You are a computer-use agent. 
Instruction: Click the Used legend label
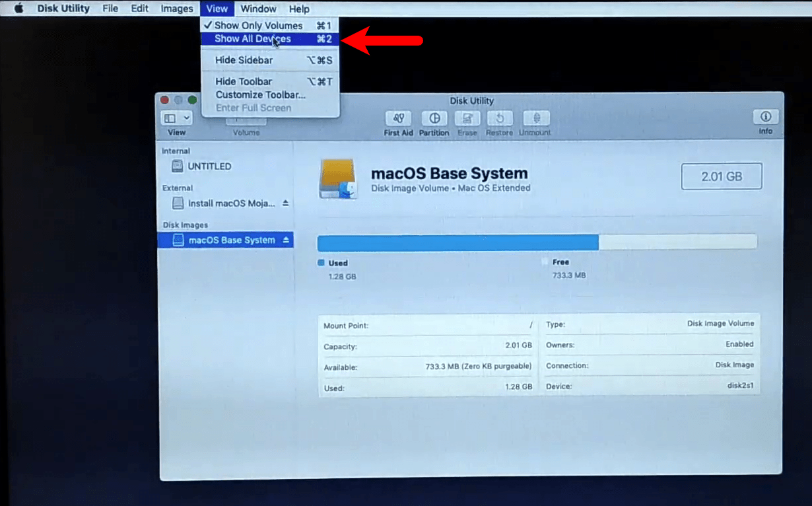(338, 263)
